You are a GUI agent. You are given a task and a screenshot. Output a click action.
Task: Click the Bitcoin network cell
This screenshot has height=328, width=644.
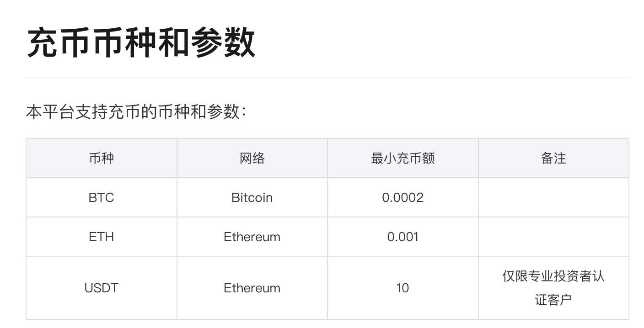point(252,197)
